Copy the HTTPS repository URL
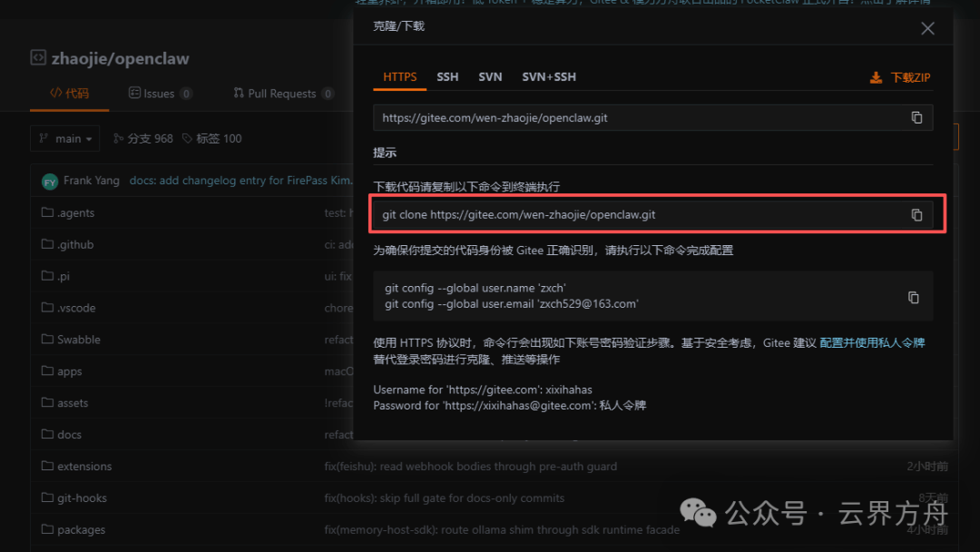 [916, 118]
